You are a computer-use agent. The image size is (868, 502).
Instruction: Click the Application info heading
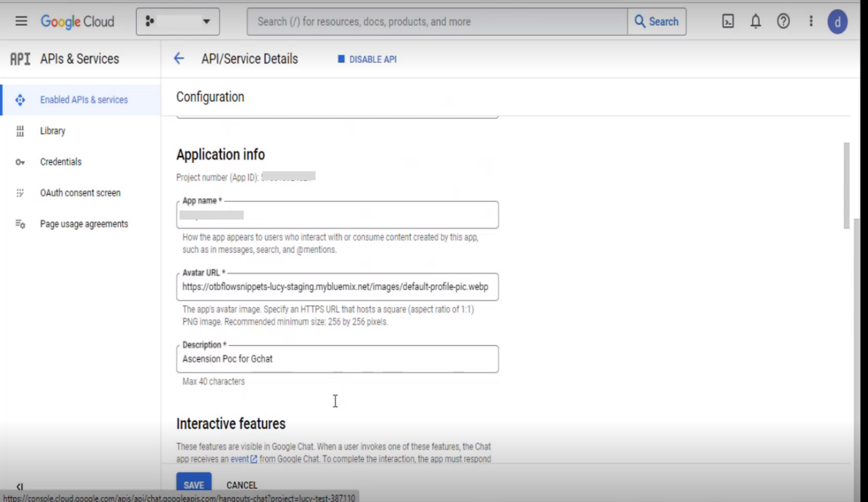click(220, 155)
